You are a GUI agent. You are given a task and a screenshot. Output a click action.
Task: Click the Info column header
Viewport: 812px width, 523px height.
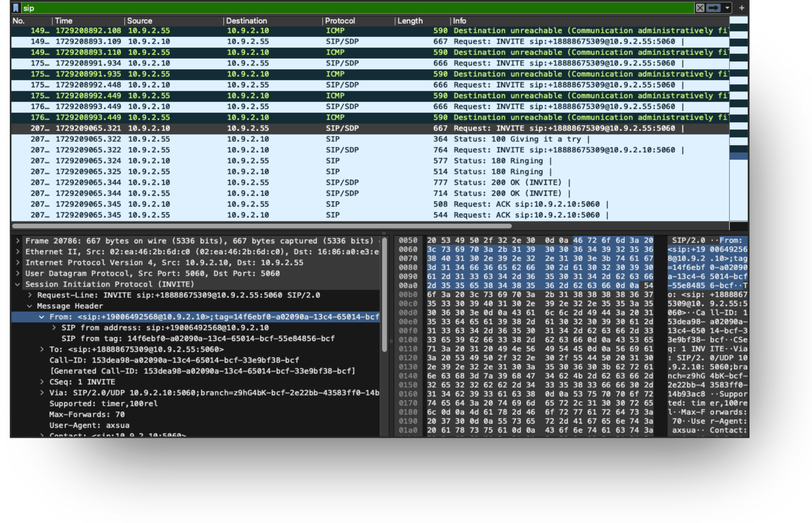590,21
